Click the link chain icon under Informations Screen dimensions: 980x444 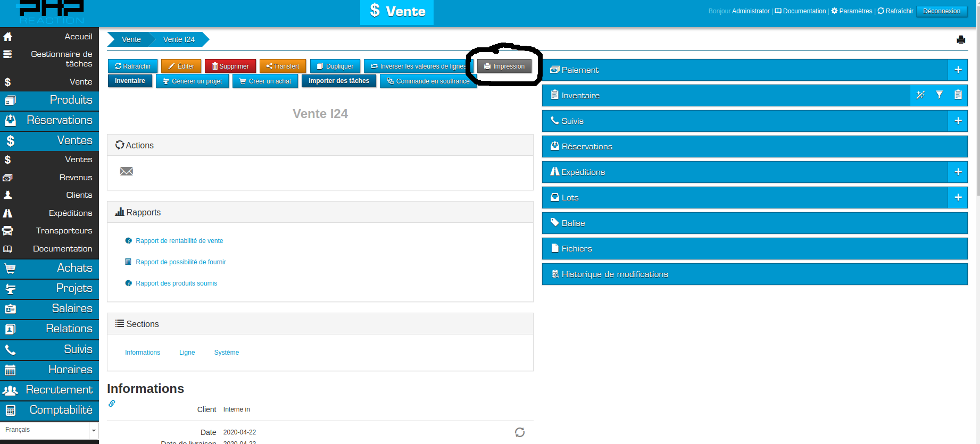click(112, 404)
